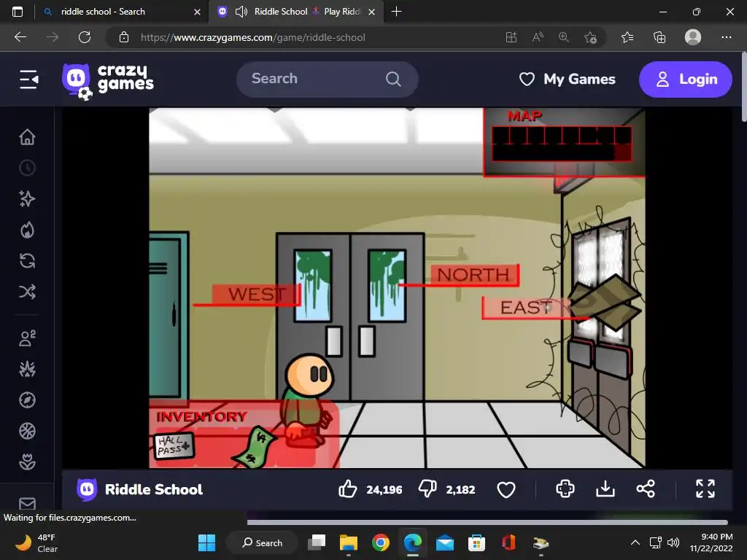Open a new browser tab
Screen dimensions: 747x560
pos(396,12)
